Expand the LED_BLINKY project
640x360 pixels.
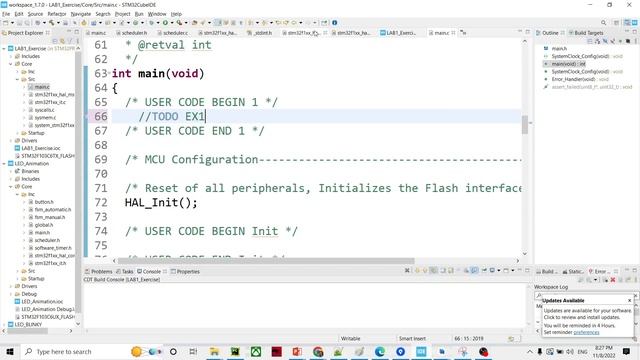pyautogui.click(x=4, y=324)
